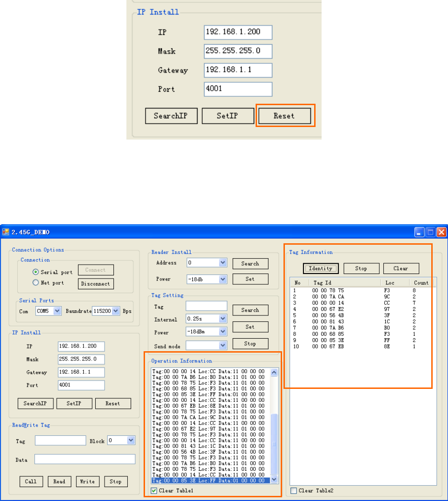Click the Disconnect button
This screenshot has width=448, height=501.
(x=96, y=284)
